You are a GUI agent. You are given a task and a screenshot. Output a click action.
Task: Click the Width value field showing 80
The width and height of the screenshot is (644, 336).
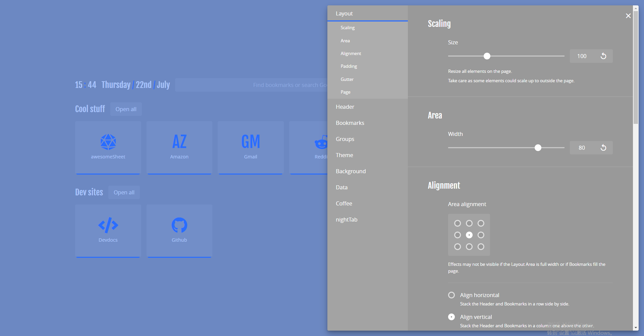coord(582,148)
